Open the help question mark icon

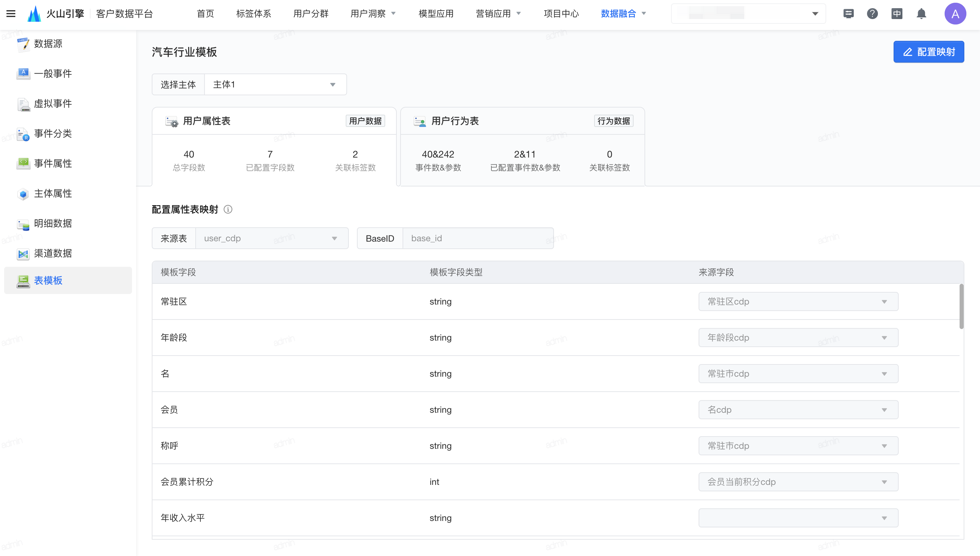click(872, 14)
